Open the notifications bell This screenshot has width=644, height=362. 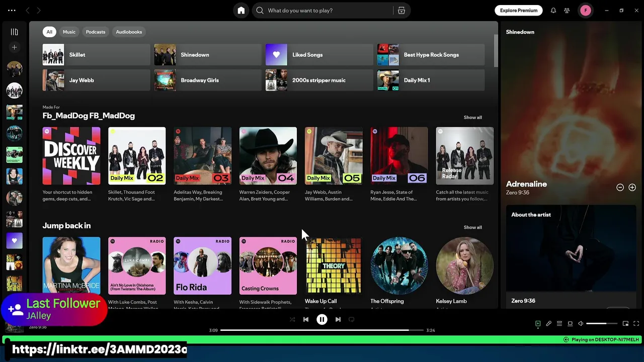pos(553,11)
